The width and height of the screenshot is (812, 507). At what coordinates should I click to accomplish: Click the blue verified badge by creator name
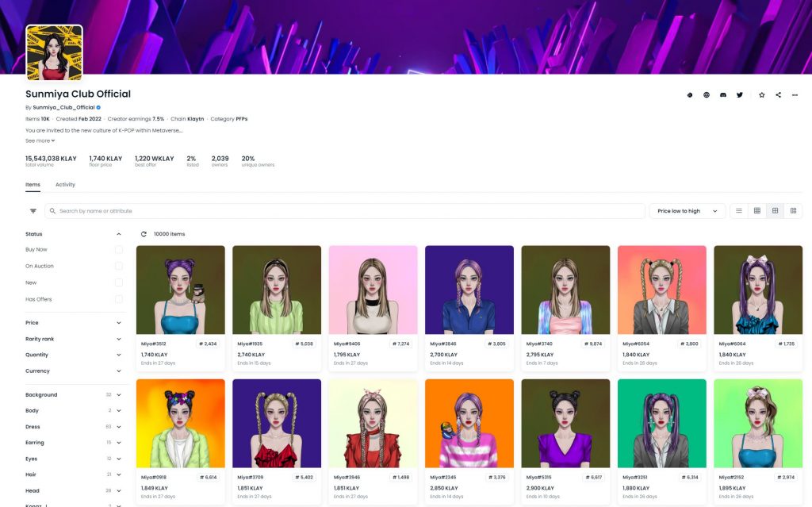pyautogui.click(x=98, y=107)
